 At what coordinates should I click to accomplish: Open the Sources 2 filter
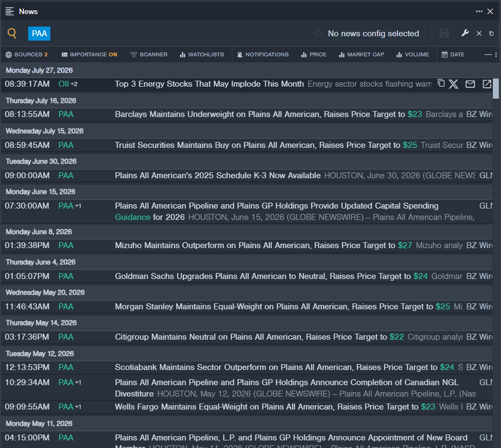(x=27, y=55)
